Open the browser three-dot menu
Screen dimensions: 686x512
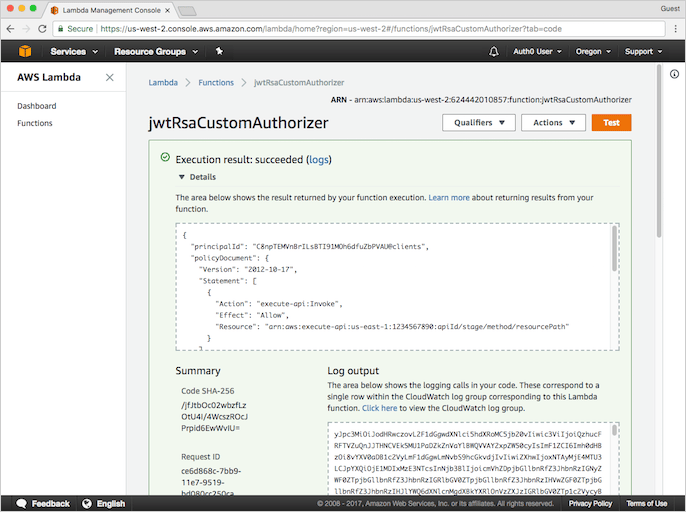click(676, 29)
